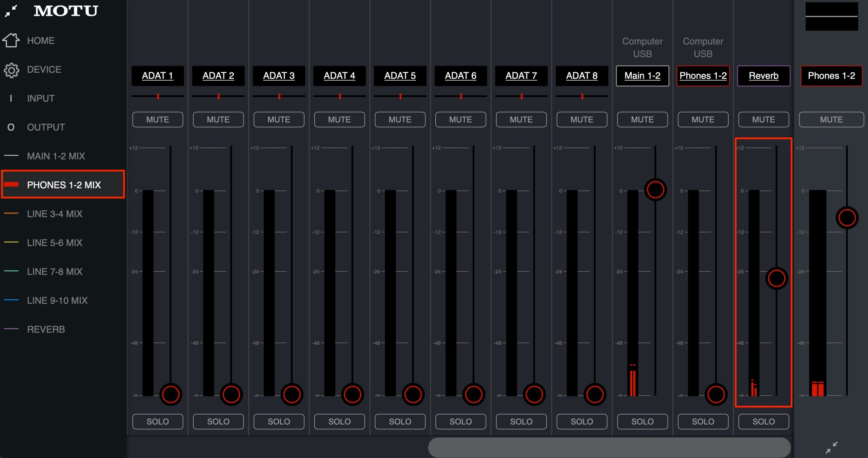
Task: Mute the ADAT 2 channel
Action: click(x=218, y=119)
